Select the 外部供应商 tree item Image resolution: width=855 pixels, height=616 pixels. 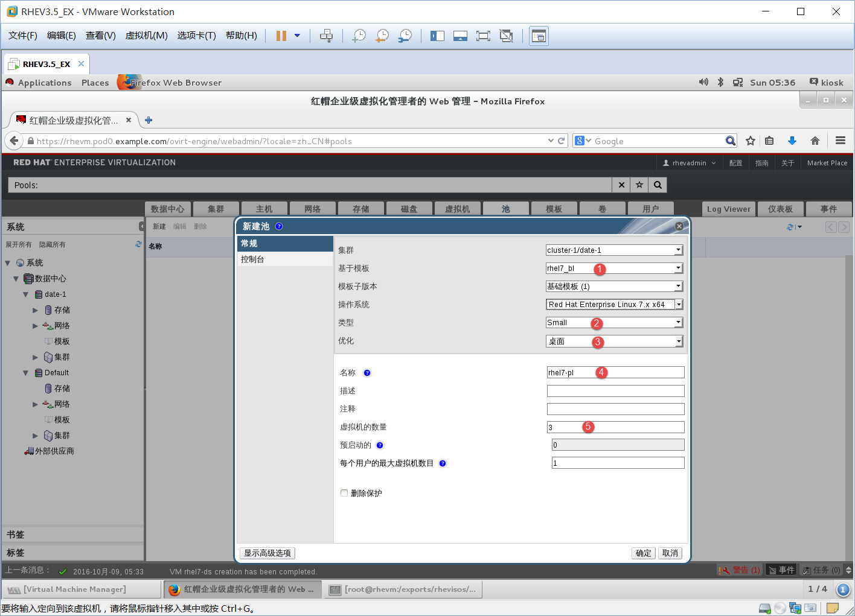[50, 451]
